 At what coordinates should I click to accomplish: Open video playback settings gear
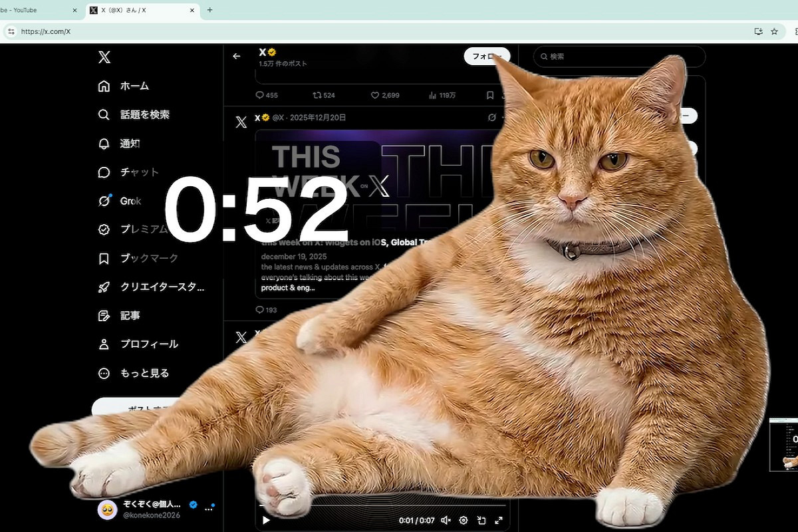point(464,521)
